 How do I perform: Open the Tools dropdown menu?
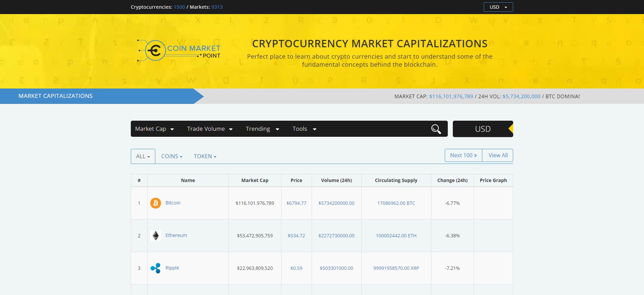click(x=304, y=129)
